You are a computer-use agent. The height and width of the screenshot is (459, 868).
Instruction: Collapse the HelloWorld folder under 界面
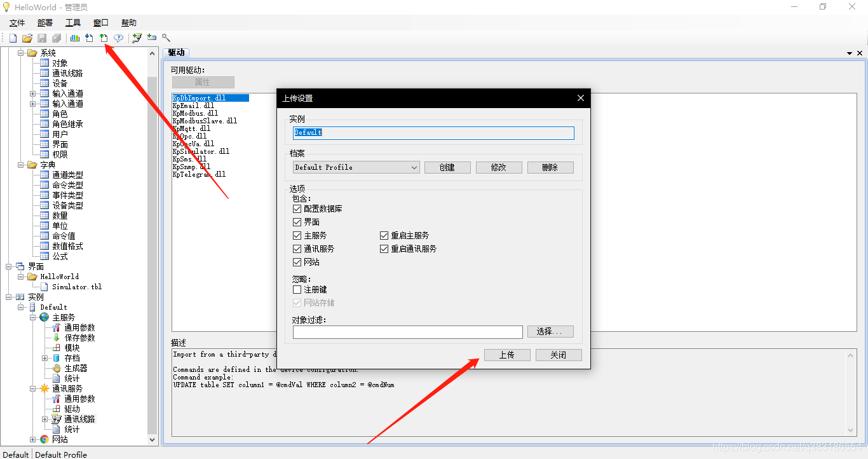coord(21,277)
